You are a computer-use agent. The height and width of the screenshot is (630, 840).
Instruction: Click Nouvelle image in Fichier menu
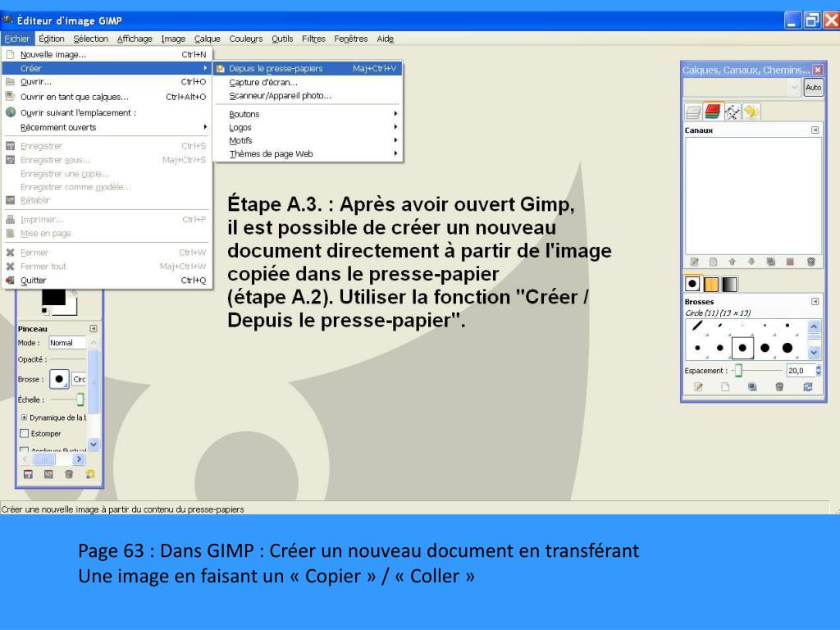pos(106,55)
